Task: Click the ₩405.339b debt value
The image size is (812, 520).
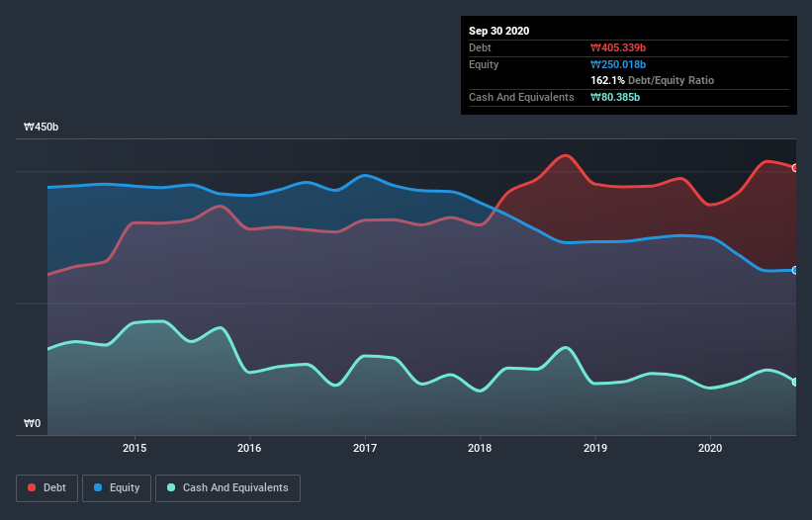Action: pos(618,47)
